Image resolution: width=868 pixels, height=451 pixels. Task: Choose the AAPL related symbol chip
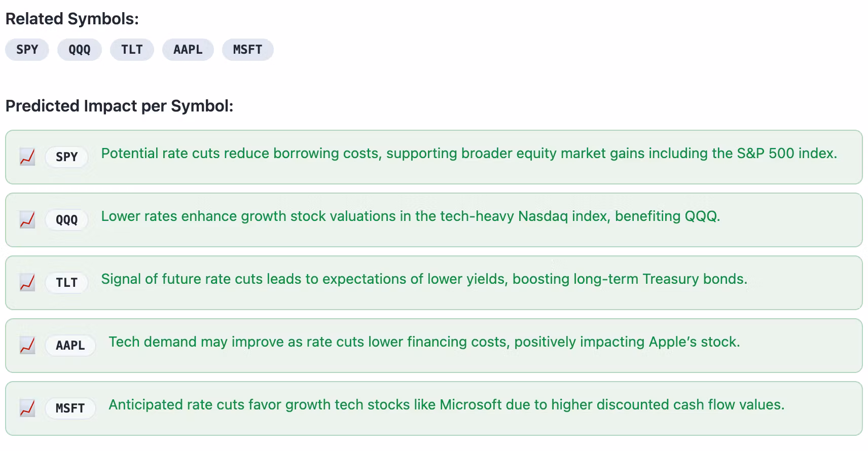pos(188,50)
